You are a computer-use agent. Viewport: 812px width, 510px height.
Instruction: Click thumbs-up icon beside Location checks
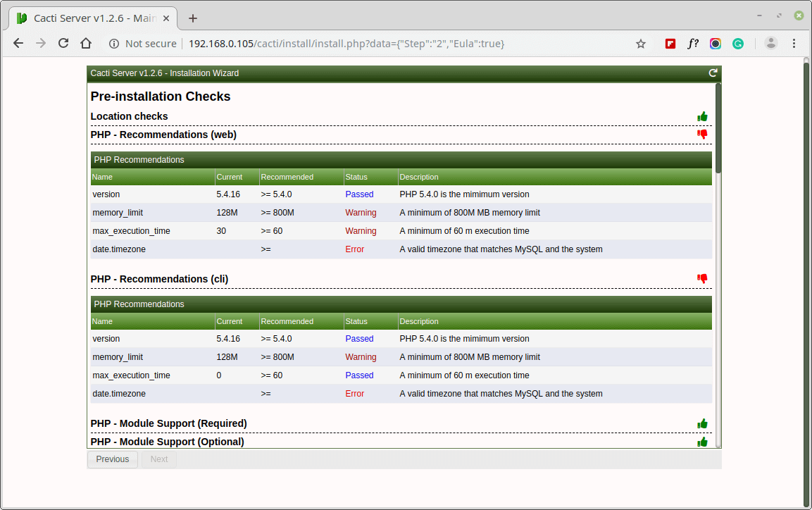click(x=702, y=117)
